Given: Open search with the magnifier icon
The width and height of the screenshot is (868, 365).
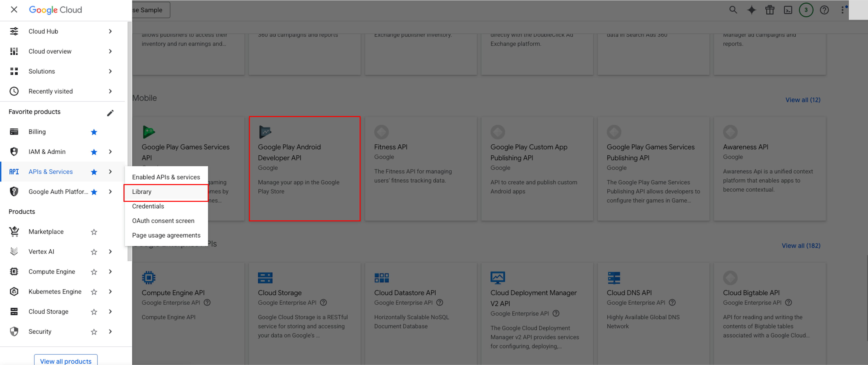Looking at the screenshot, I should [733, 10].
